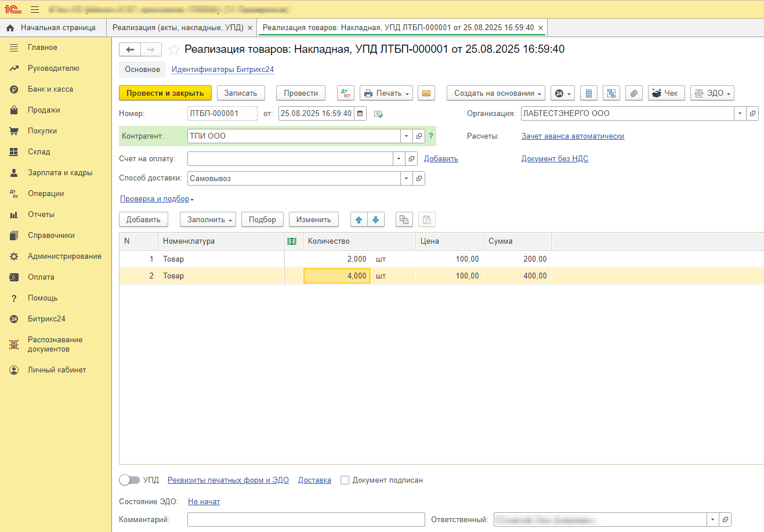The height and width of the screenshot is (532, 764).
Task: Send document by email envelope icon
Action: click(x=426, y=93)
